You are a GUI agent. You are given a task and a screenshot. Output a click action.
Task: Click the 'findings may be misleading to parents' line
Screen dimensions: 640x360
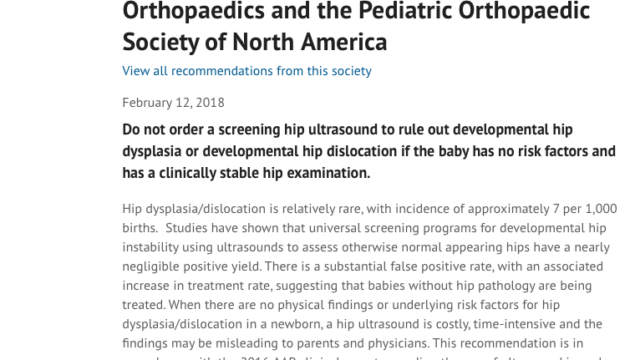pyautogui.click(x=353, y=343)
